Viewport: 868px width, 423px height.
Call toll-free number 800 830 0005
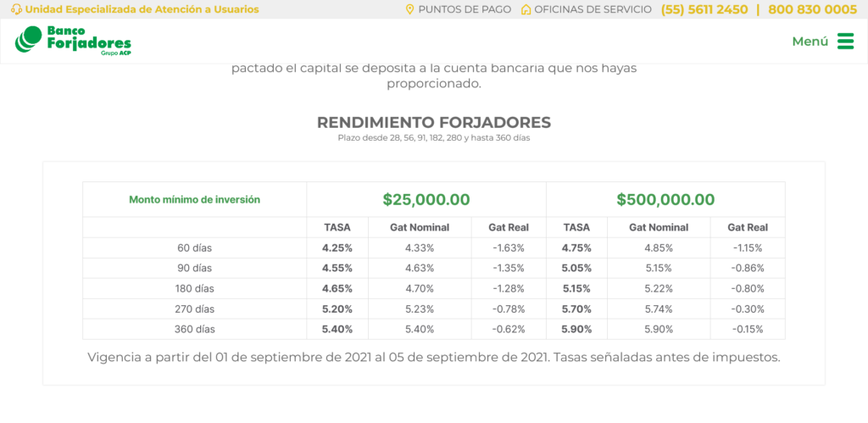point(812,9)
